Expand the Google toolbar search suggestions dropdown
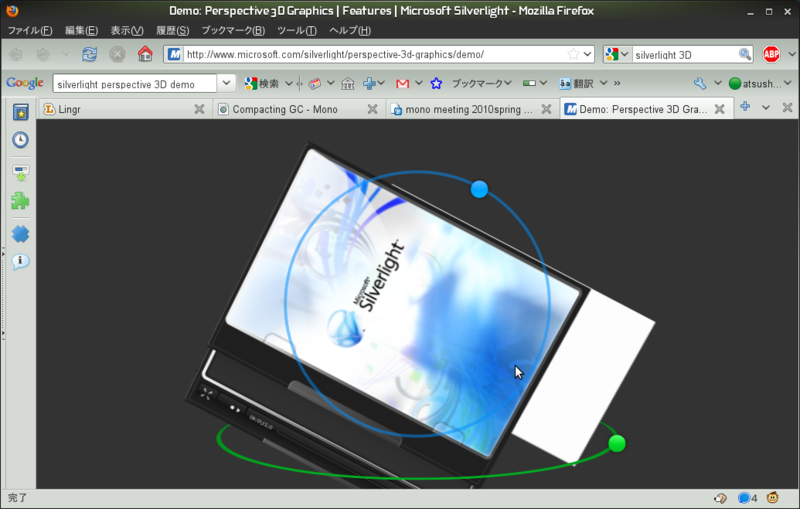The image size is (800, 509). pyautogui.click(x=226, y=83)
